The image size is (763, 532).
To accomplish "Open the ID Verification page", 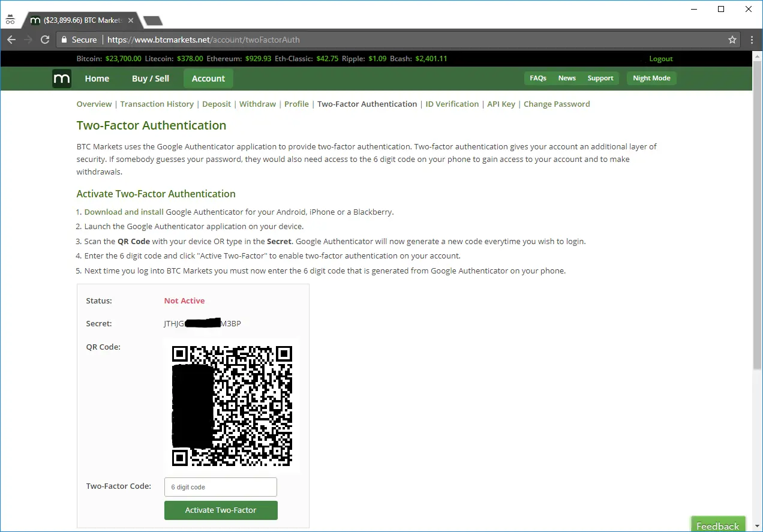I will click(x=452, y=104).
